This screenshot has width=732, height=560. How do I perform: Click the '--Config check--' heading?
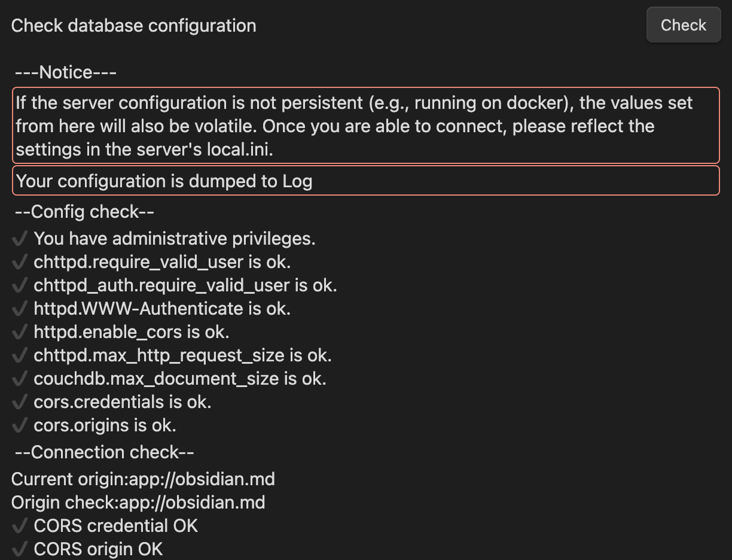tap(84, 212)
